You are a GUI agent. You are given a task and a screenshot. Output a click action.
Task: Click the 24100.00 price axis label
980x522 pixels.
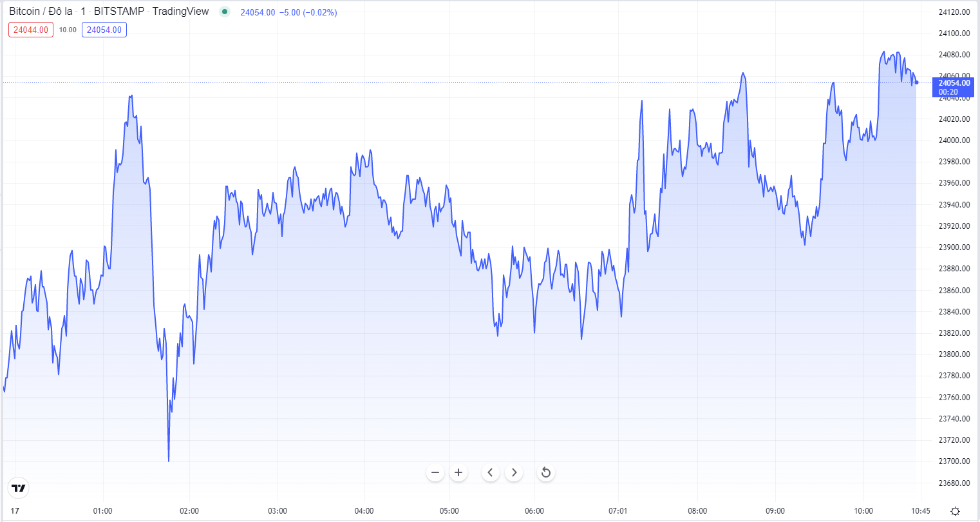click(954, 34)
